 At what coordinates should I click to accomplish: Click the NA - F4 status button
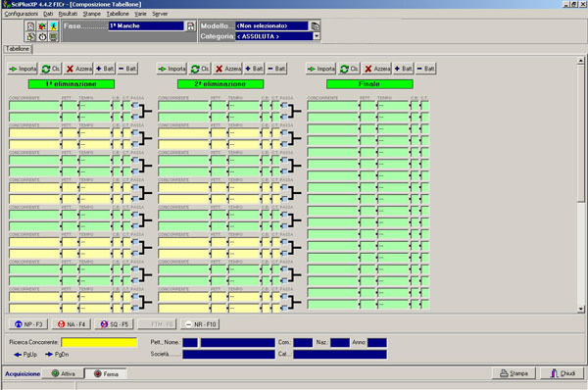click(x=72, y=324)
